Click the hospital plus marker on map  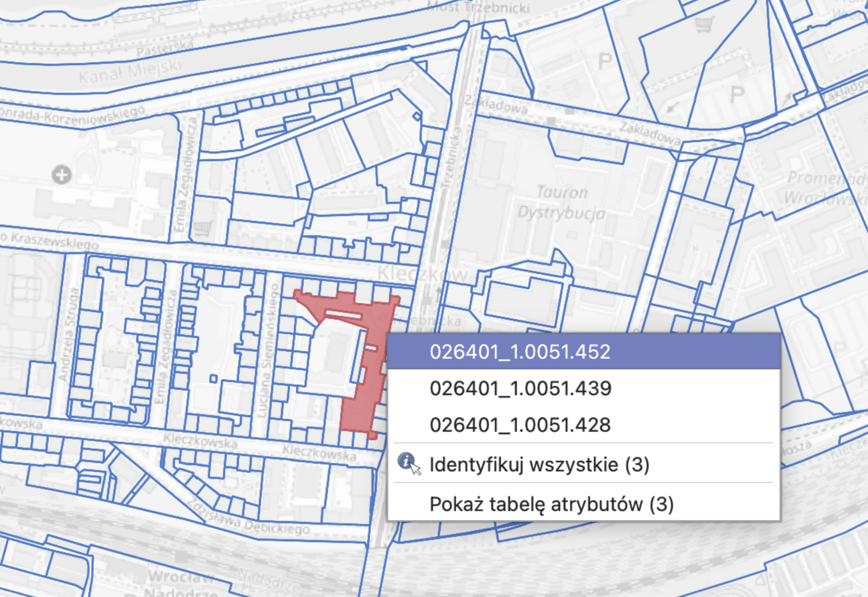pos(62,175)
